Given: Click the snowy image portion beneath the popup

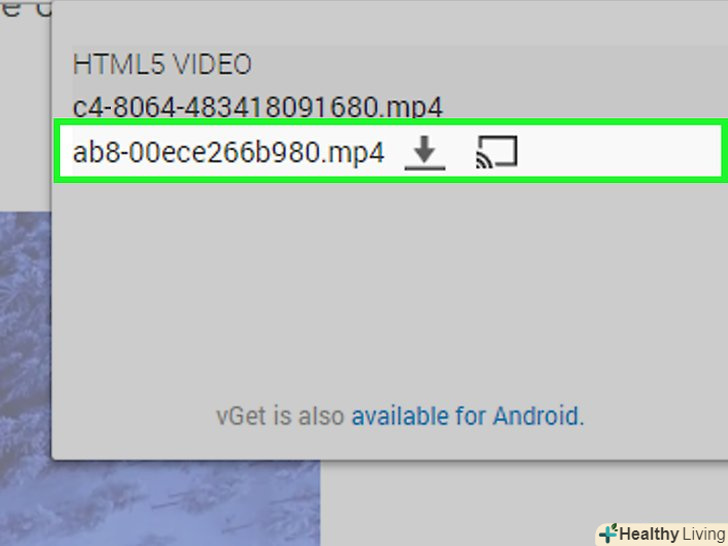Looking at the screenshot, I should click(186, 503).
